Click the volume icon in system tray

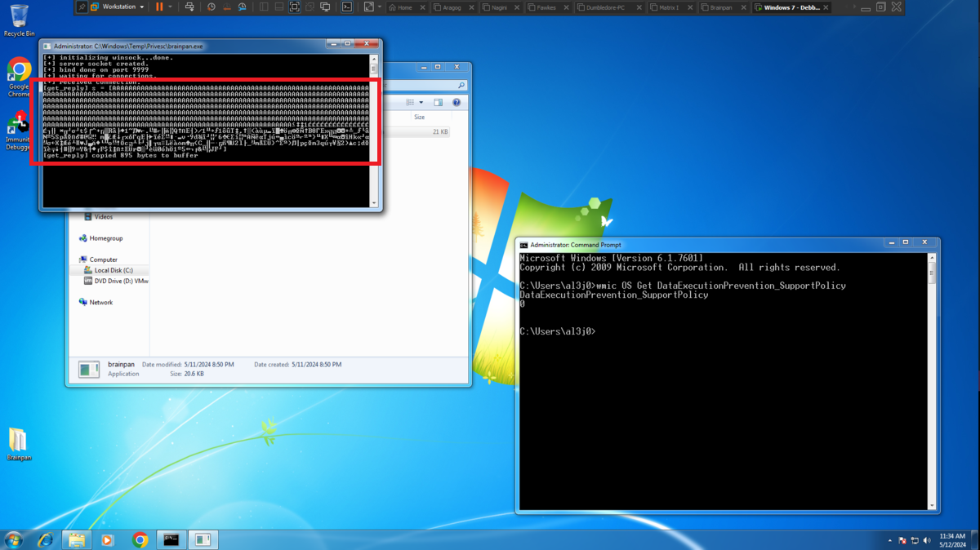click(927, 540)
